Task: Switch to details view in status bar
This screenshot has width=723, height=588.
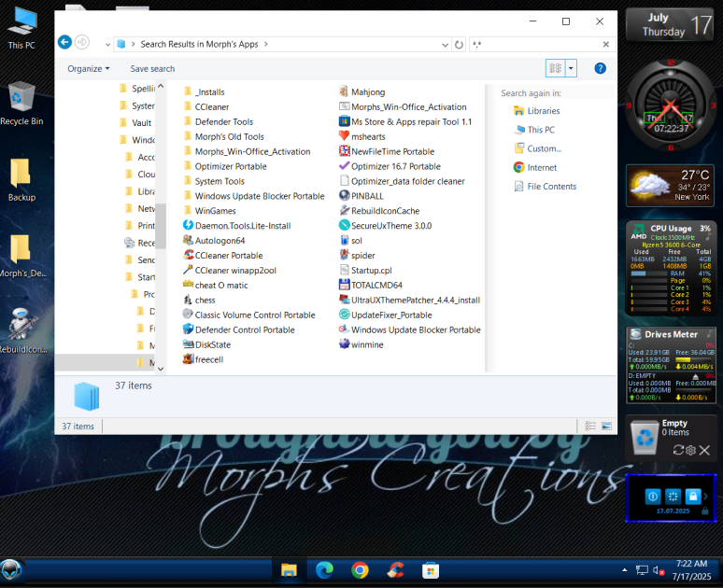Action: pos(590,427)
